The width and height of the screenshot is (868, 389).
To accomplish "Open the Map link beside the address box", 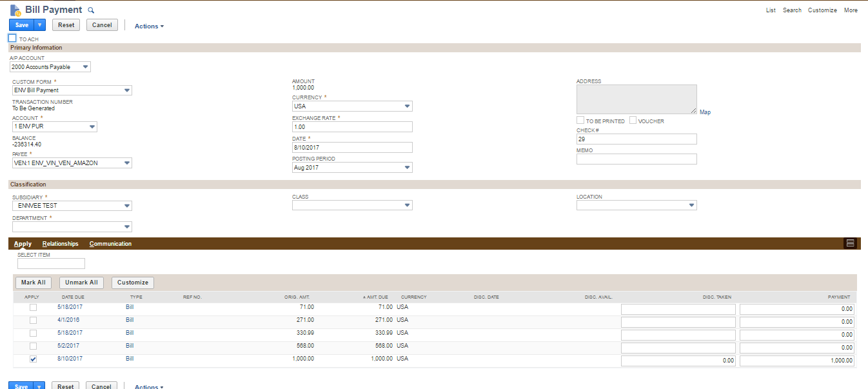I will pyautogui.click(x=705, y=112).
